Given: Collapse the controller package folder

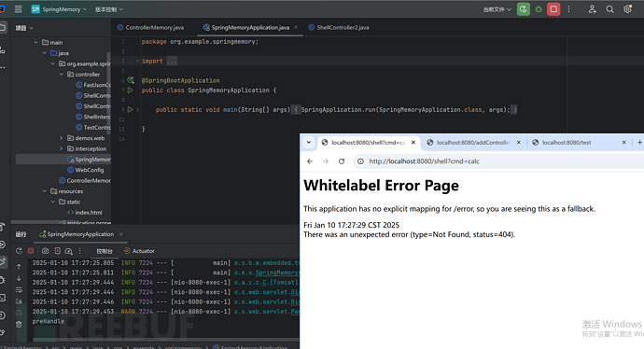Looking at the screenshot, I should click(62, 75).
